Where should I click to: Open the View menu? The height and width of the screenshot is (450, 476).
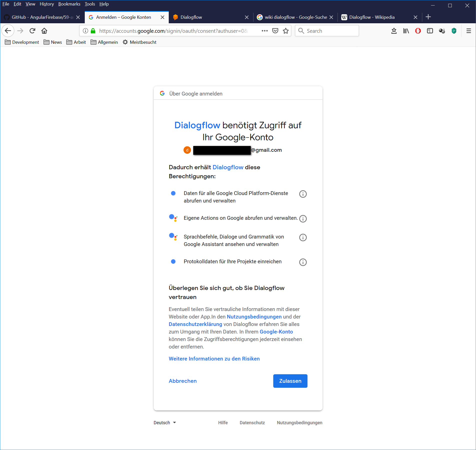(x=30, y=4)
